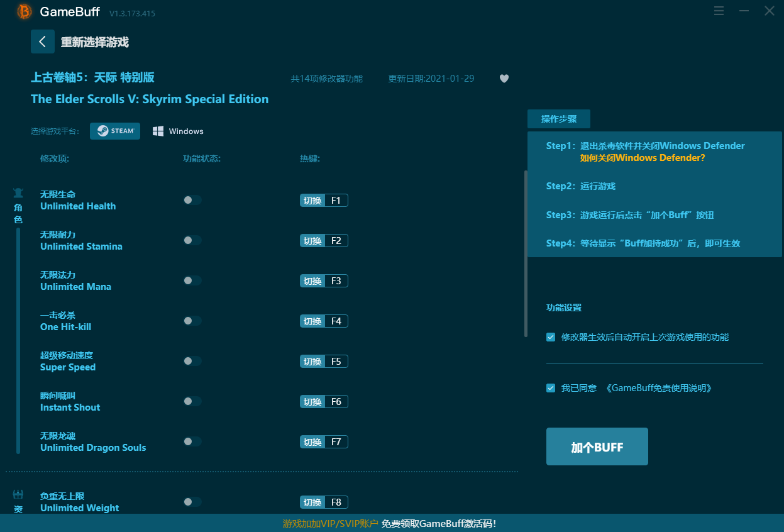Click the 共14项修改器功能 text

[x=326, y=79]
